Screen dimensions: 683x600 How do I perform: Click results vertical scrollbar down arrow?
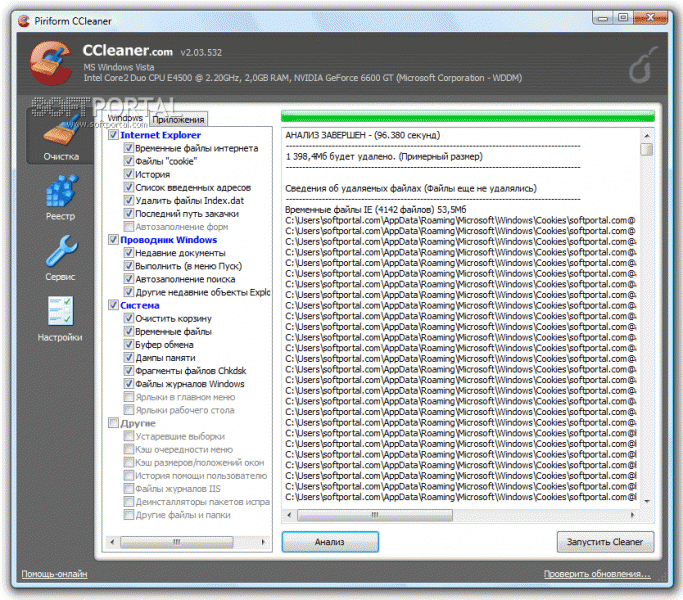(x=647, y=502)
